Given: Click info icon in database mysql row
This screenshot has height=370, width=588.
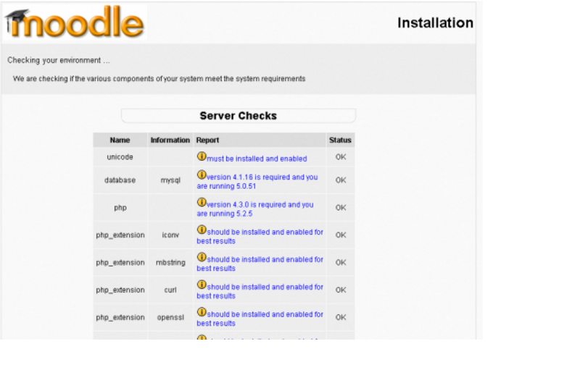Looking at the screenshot, I should pos(202,175).
